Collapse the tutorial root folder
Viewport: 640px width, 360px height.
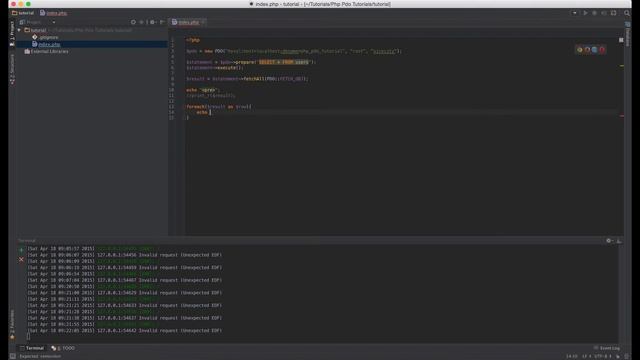tap(19, 30)
